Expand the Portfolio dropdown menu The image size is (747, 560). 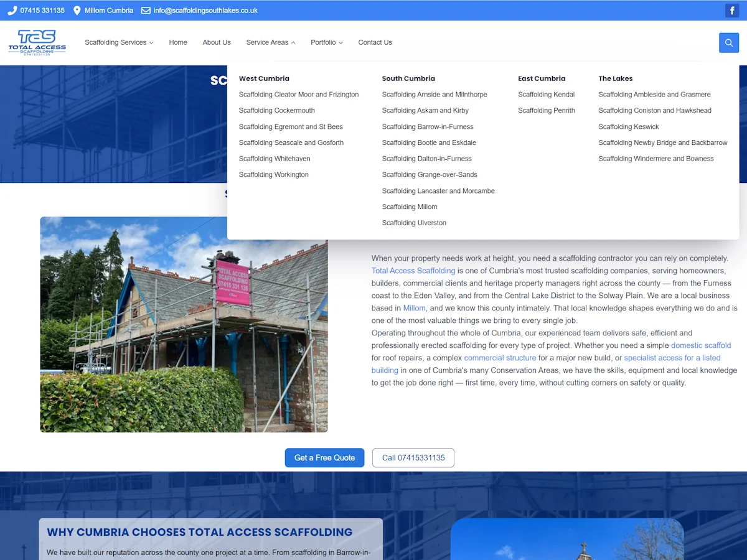click(327, 42)
